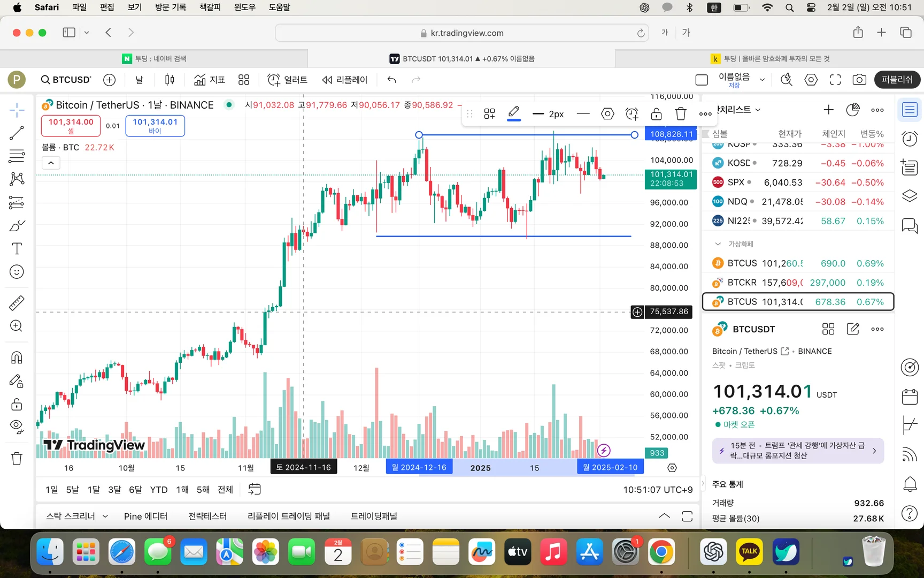Select the YTD time range
The height and width of the screenshot is (578, 924).
[159, 490]
